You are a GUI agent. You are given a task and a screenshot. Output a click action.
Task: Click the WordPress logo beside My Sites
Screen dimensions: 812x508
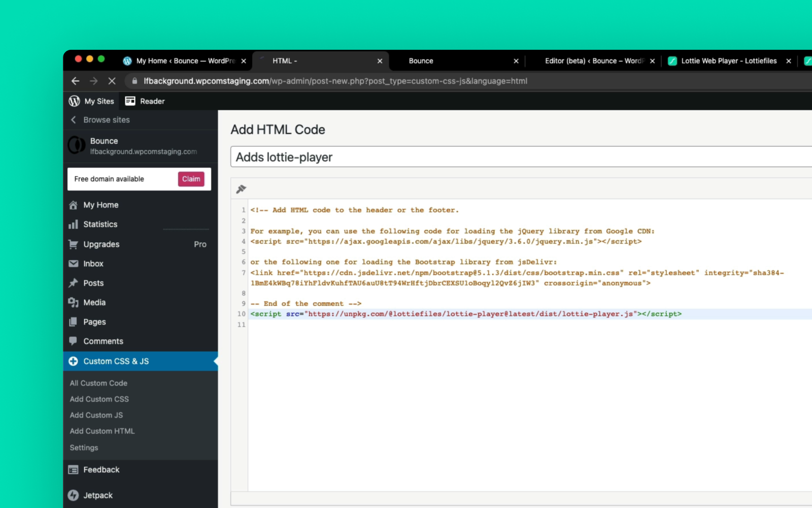tap(75, 101)
